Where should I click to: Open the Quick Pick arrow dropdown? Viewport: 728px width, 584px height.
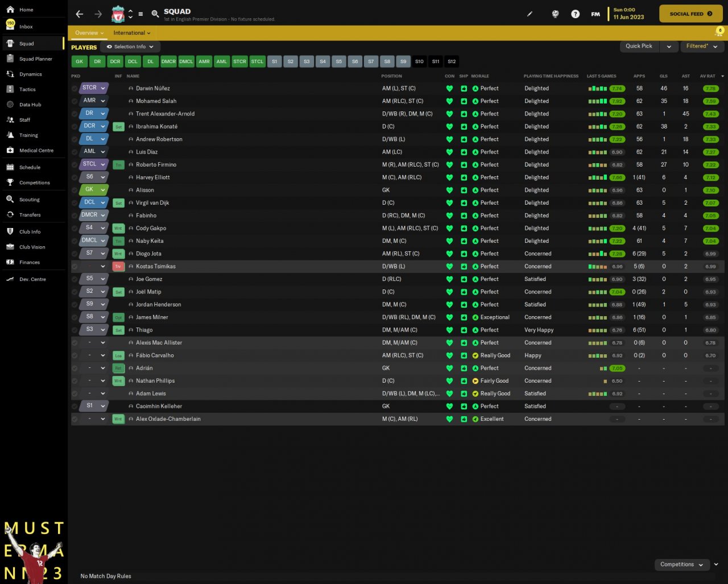pyautogui.click(x=669, y=46)
